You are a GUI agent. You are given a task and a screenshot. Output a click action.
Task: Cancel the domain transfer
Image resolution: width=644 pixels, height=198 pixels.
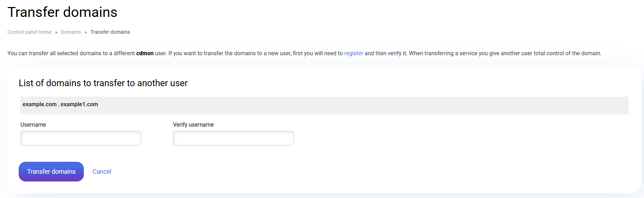pos(102,172)
